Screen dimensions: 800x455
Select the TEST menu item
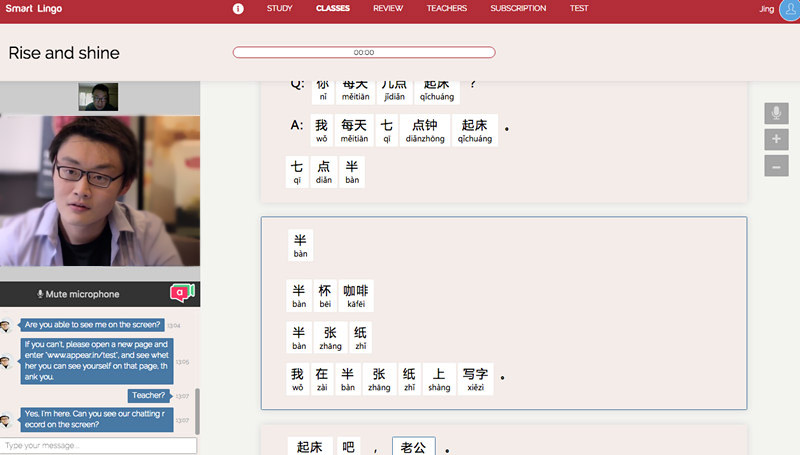pos(579,8)
